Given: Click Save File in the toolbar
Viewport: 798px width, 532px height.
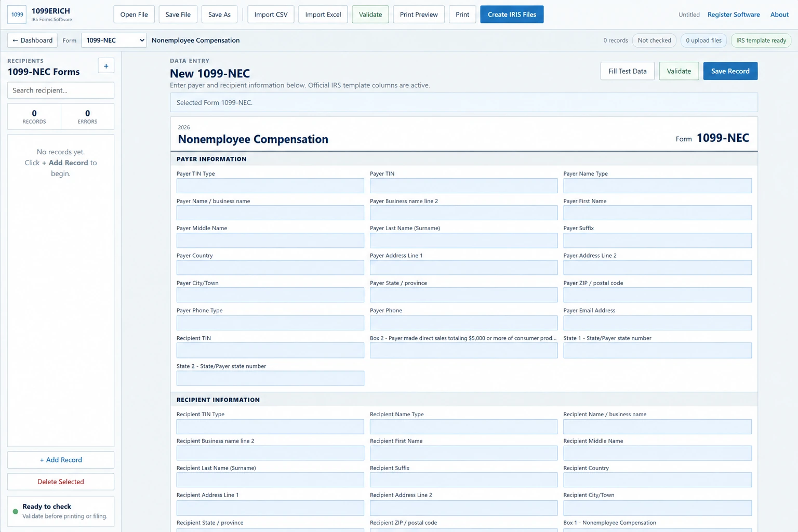Looking at the screenshot, I should point(178,15).
